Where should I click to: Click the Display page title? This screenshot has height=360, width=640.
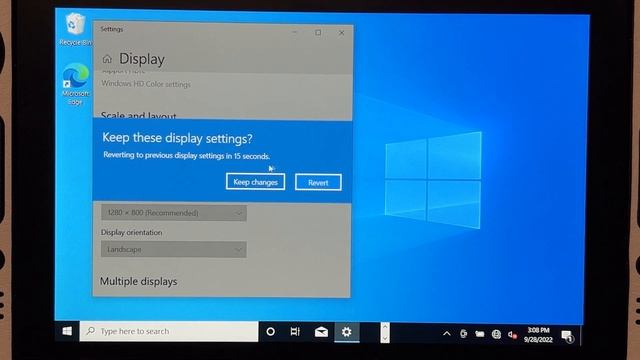point(142,59)
